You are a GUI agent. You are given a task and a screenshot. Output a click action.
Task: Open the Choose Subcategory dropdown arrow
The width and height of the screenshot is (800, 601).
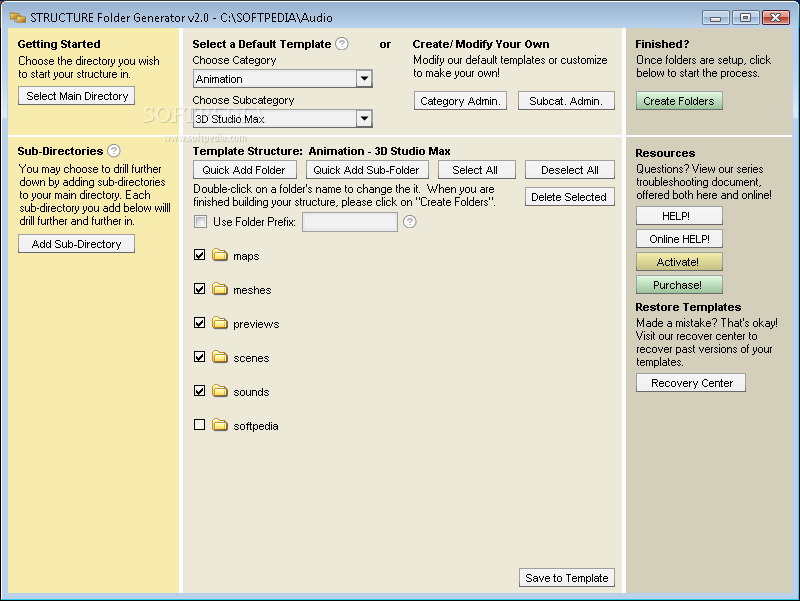pos(364,119)
